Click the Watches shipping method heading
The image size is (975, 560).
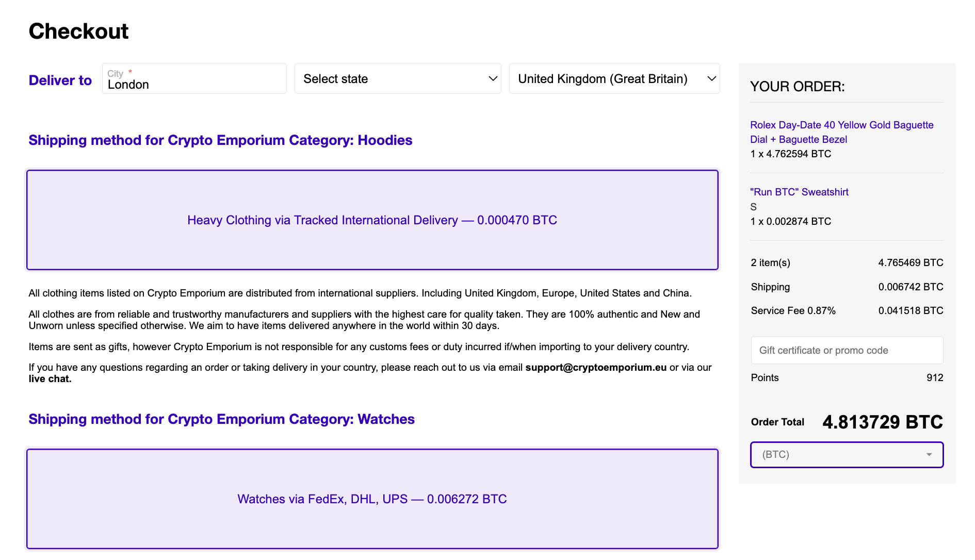coord(221,419)
